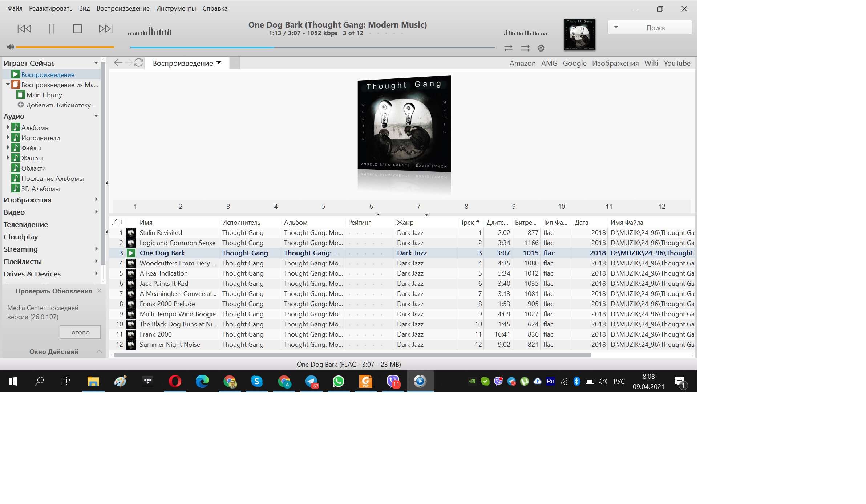Open playback options gear icon
This screenshot has height=504, width=866.
[x=541, y=48]
